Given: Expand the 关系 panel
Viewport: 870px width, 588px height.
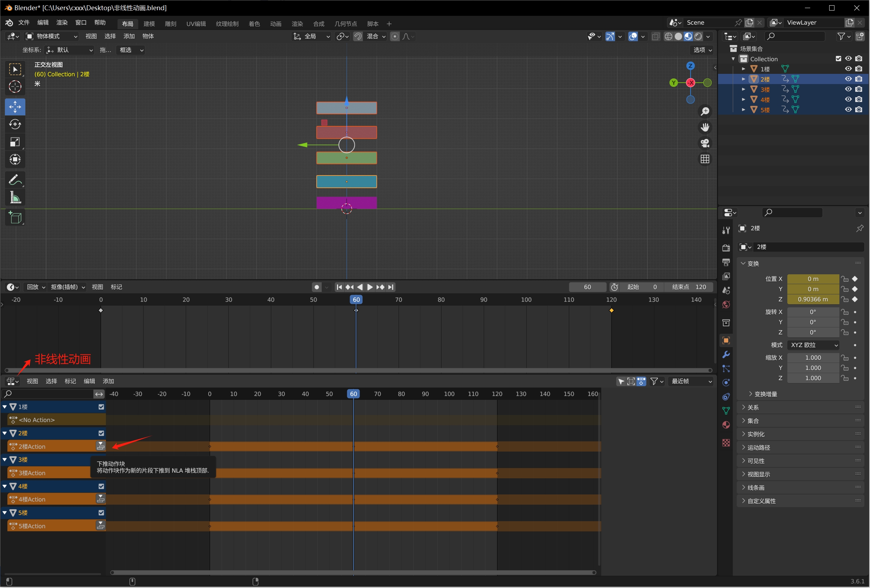Looking at the screenshot, I should pyautogui.click(x=753, y=407).
